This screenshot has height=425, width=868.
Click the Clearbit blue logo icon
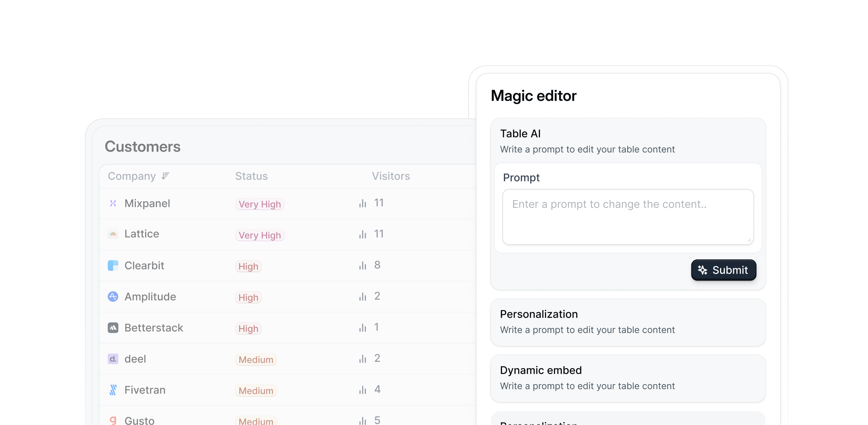pyautogui.click(x=113, y=265)
